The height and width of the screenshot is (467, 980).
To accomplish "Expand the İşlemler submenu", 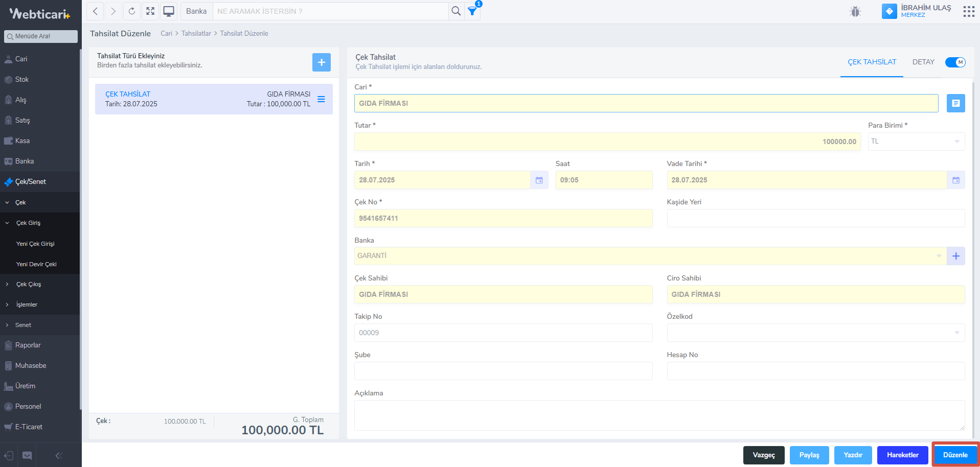I will click(27, 305).
